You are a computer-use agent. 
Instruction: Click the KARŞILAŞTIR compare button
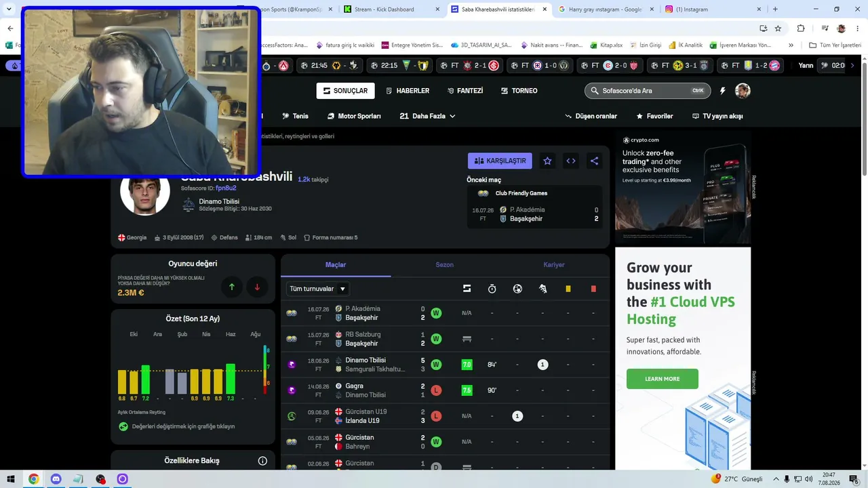(x=500, y=161)
